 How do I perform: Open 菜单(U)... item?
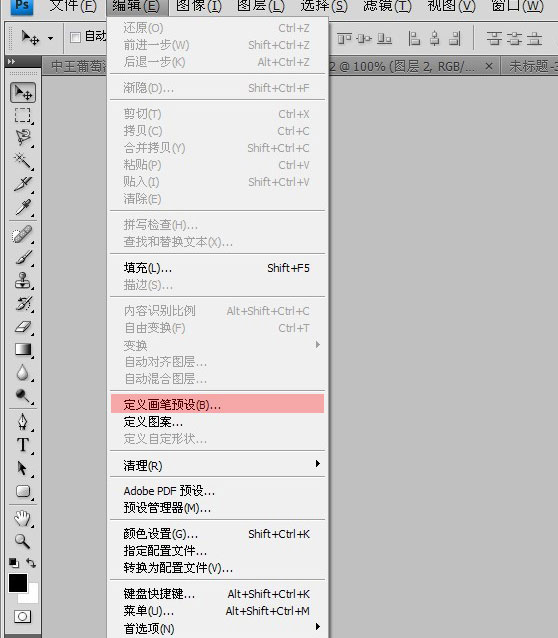pos(217,611)
